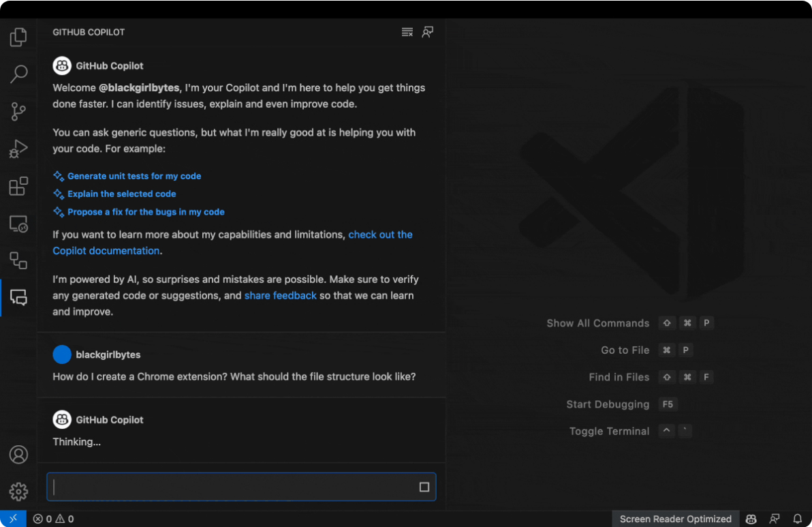Click Start Debugging shortcut hint
This screenshot has height=527, width=812.
coord(608,404)
